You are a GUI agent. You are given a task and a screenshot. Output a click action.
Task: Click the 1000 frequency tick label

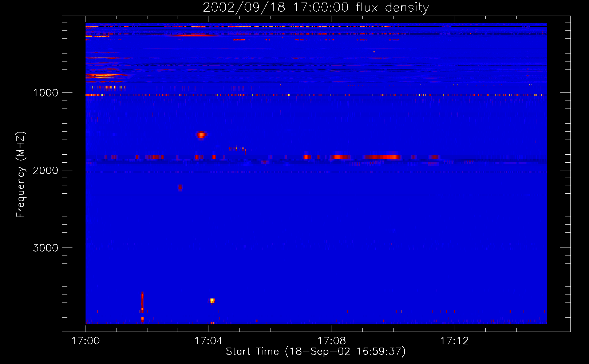pos(46,93)
